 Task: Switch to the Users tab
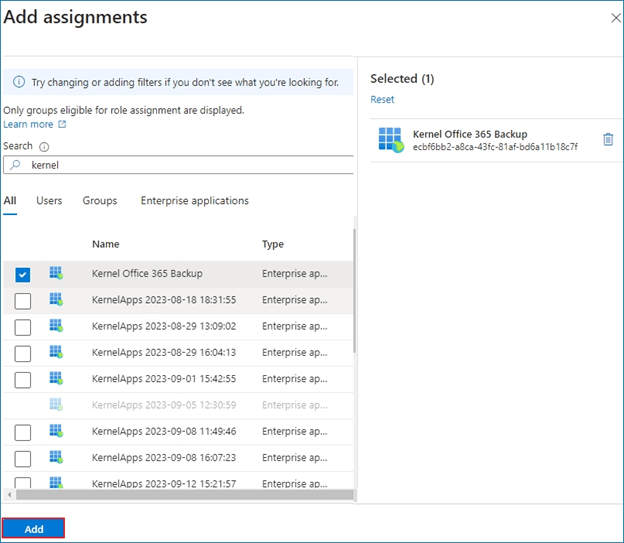pos(49,201)
